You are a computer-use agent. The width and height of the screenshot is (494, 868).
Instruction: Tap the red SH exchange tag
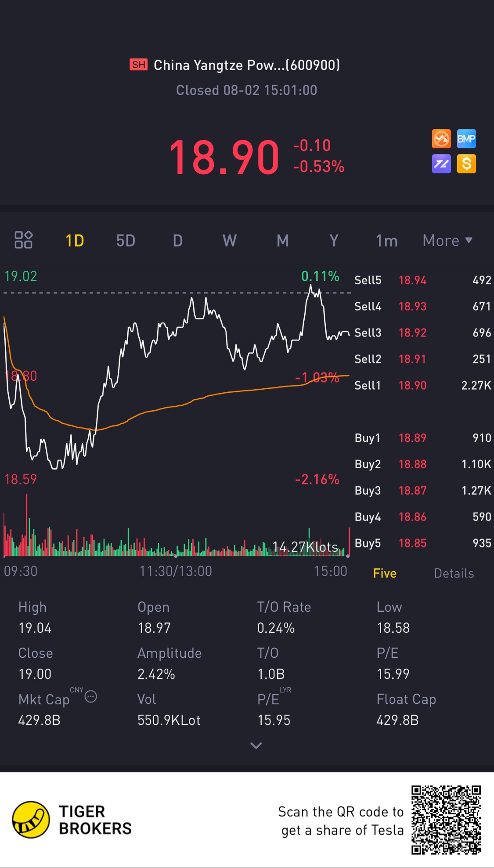pyautogui.click(x=139, y=65)
